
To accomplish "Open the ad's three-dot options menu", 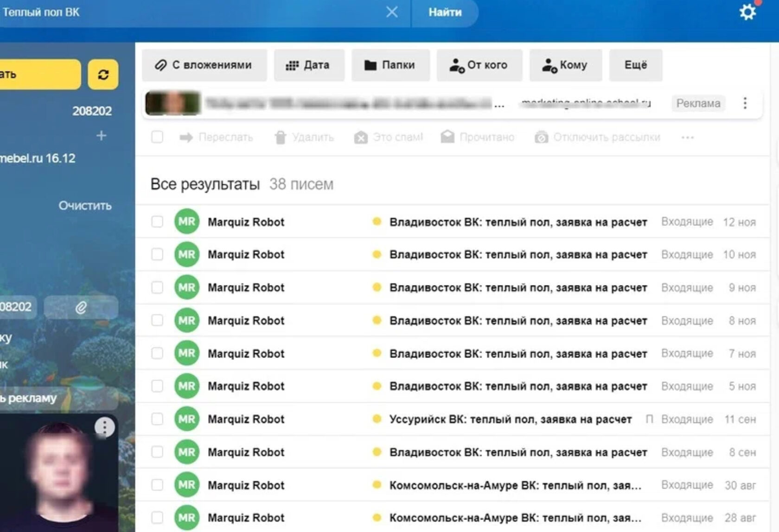I will click(x=745, y=103).
